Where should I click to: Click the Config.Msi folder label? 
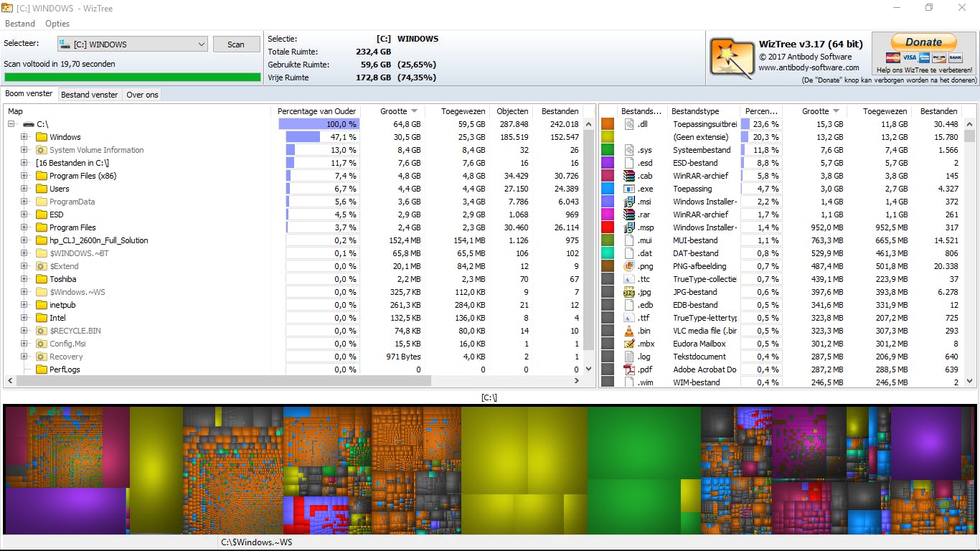(67, 344)
